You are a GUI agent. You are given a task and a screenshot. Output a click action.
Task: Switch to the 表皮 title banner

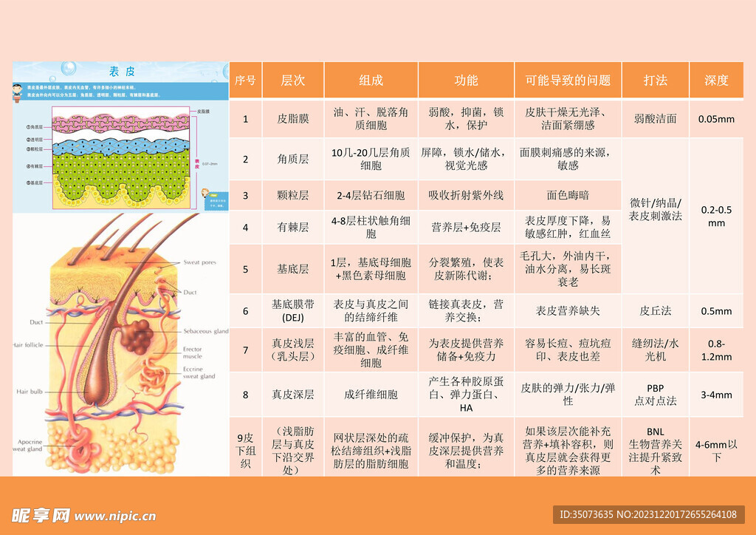(x=121, y=71)
